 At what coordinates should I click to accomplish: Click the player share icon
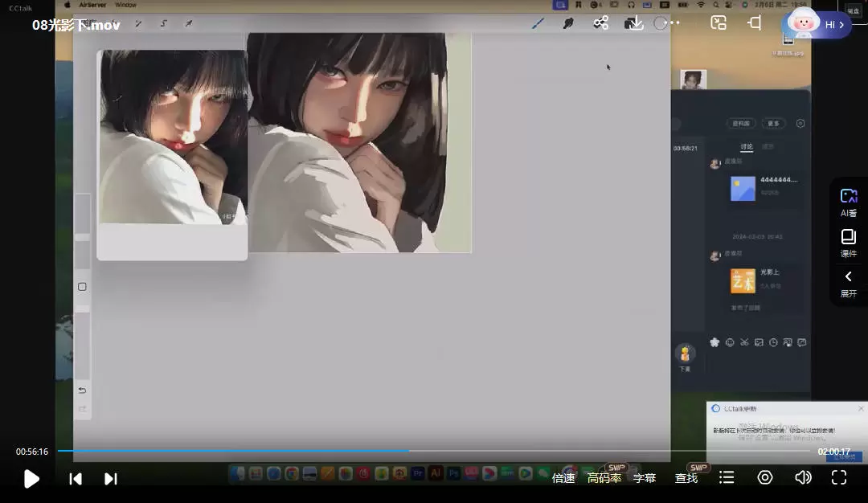(x=600, y=22)
